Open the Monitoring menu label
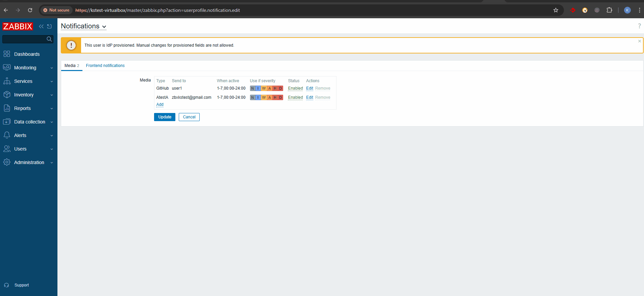 (x=25, y=68)
